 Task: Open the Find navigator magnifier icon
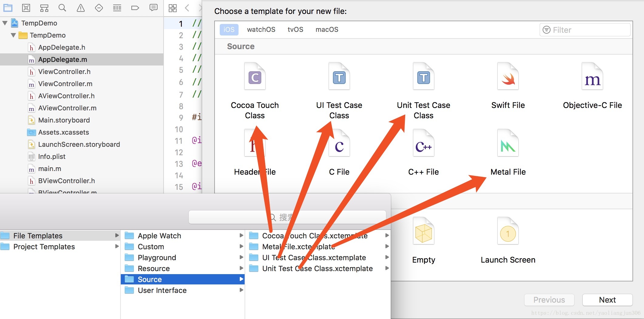coord(62,8)
